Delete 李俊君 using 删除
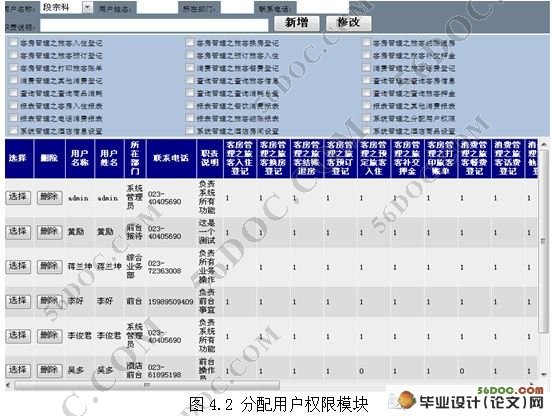The image size is (552, 416). click(49, 336)
